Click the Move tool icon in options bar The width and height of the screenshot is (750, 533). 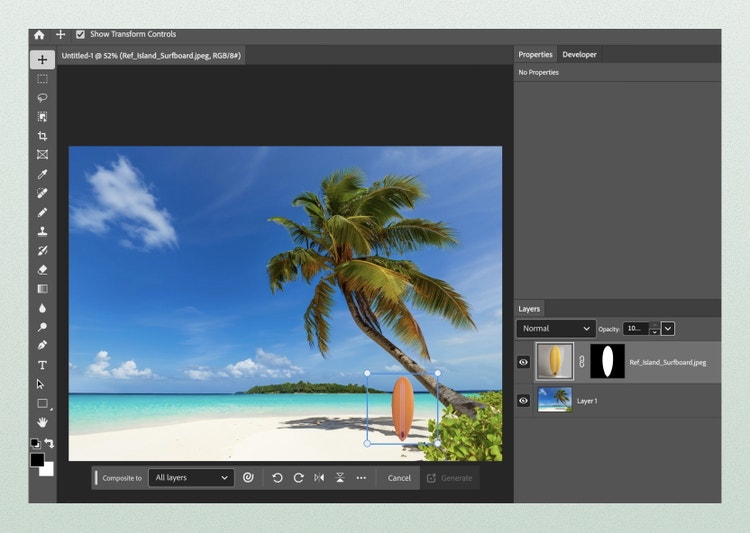click(x=60, y=34)
